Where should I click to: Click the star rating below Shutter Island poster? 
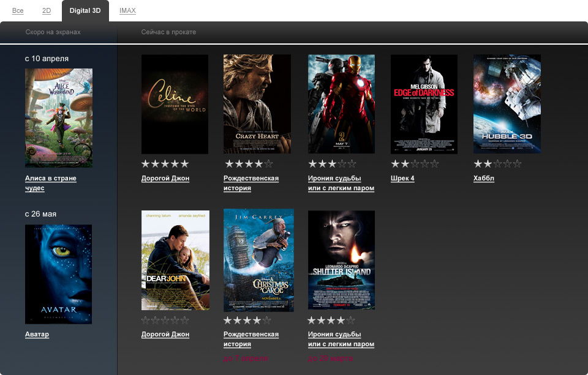[331, 321]
